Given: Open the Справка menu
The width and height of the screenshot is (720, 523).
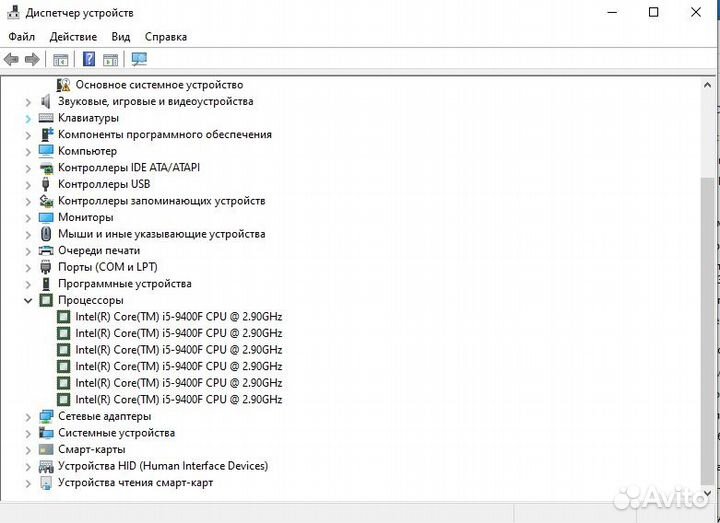Looking at the screenshot, I should click(x=166, y=37).
